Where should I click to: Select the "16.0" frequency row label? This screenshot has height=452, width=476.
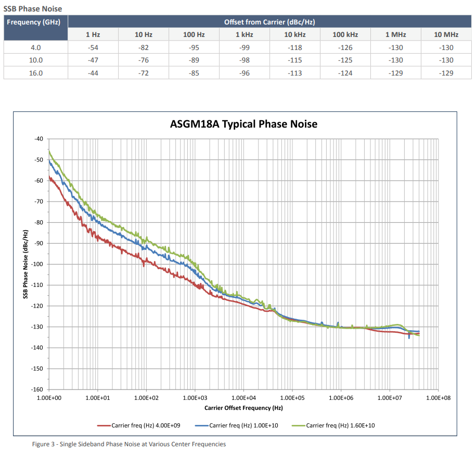point(36,73)
